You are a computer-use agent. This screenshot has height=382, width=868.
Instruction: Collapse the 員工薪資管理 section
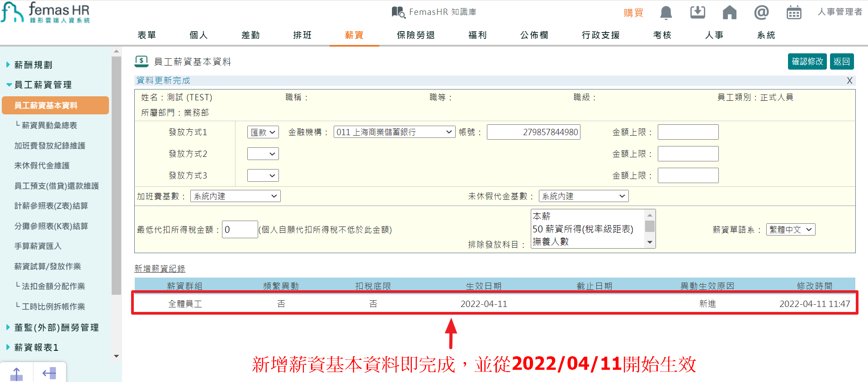(43, 85)
